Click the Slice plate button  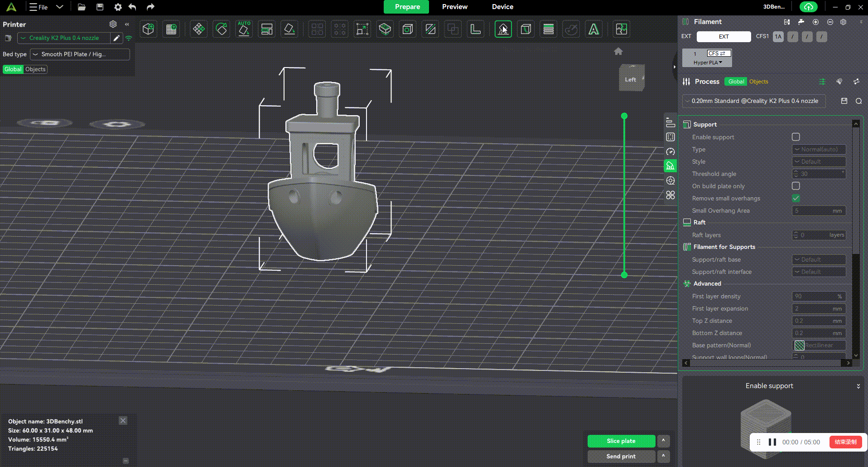621,441
